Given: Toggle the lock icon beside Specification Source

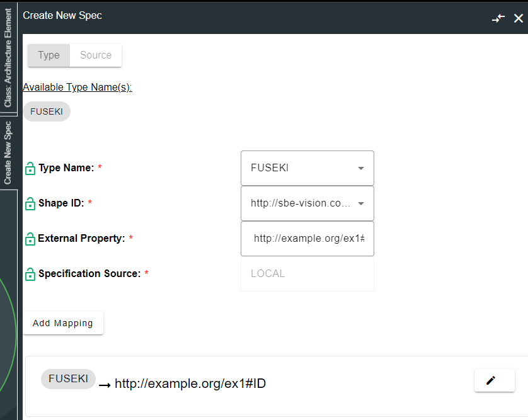Looking at the screenshot, I should pyautogui.click(x=30, y=275).
